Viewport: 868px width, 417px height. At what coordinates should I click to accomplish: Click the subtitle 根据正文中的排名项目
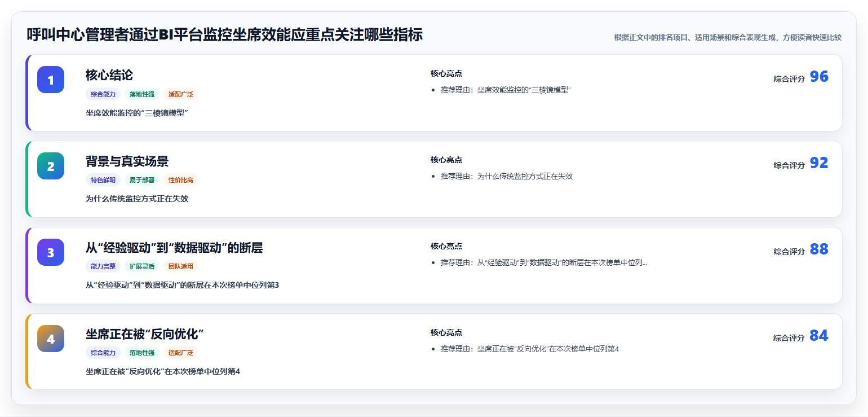click(728, 37)
